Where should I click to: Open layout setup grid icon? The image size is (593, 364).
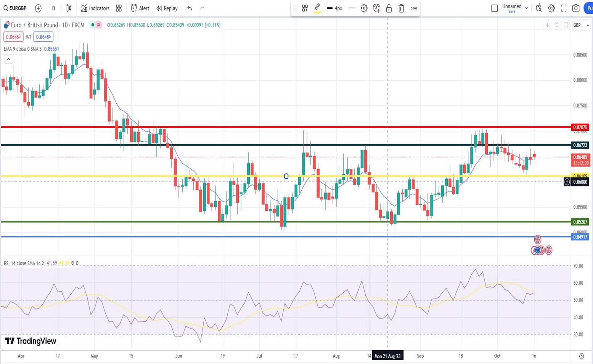[x=119, y=8]
